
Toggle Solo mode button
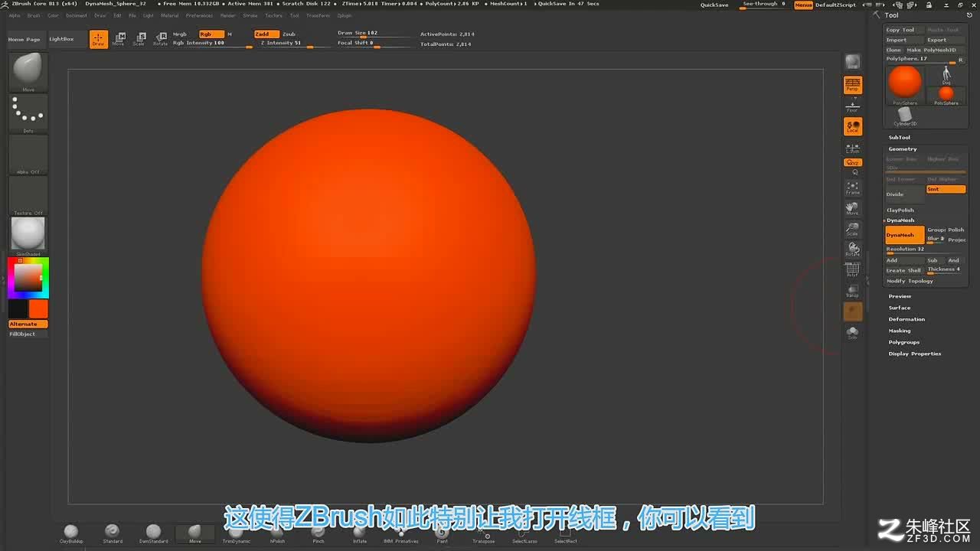(x=852, y=332)
